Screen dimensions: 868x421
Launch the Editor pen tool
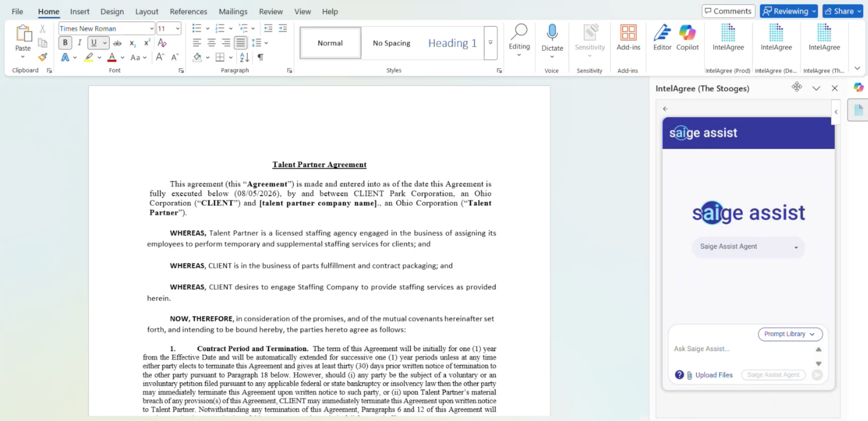pyautogui.click(x=662, y=37)
